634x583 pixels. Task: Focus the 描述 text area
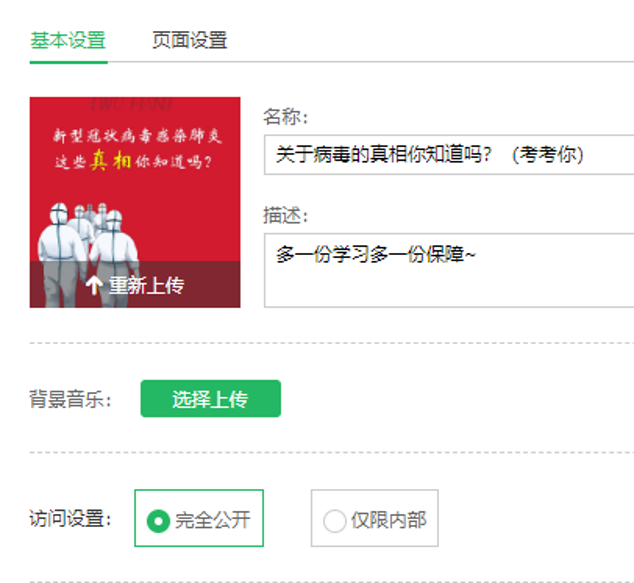449,270
